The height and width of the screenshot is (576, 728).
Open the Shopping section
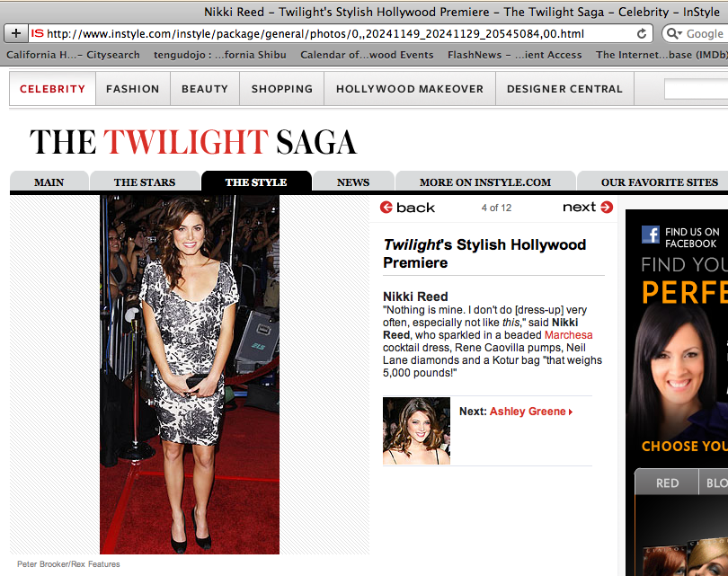282,89
